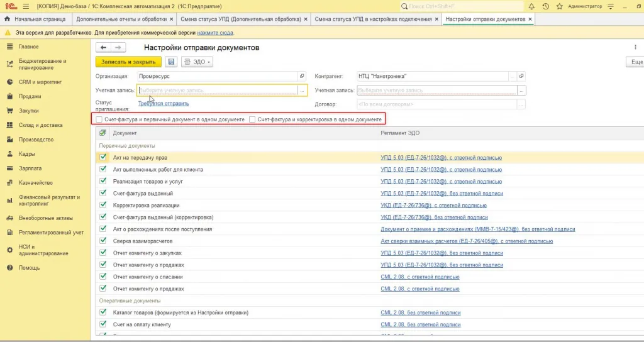The image size is (644, 342).
Task: Enable Счет-фактура и первичный документ checkbox
Action: click(x=99, y=119)
